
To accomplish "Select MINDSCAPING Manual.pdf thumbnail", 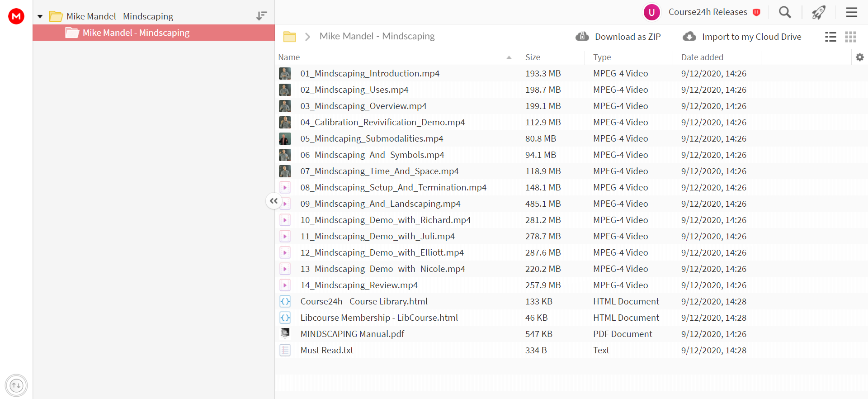I will [285, 334].
